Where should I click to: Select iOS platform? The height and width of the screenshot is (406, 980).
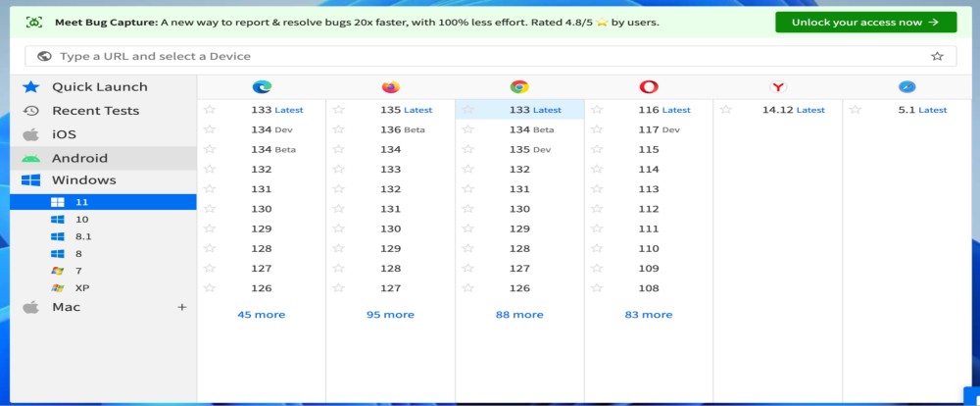click(x=103, y=134)
